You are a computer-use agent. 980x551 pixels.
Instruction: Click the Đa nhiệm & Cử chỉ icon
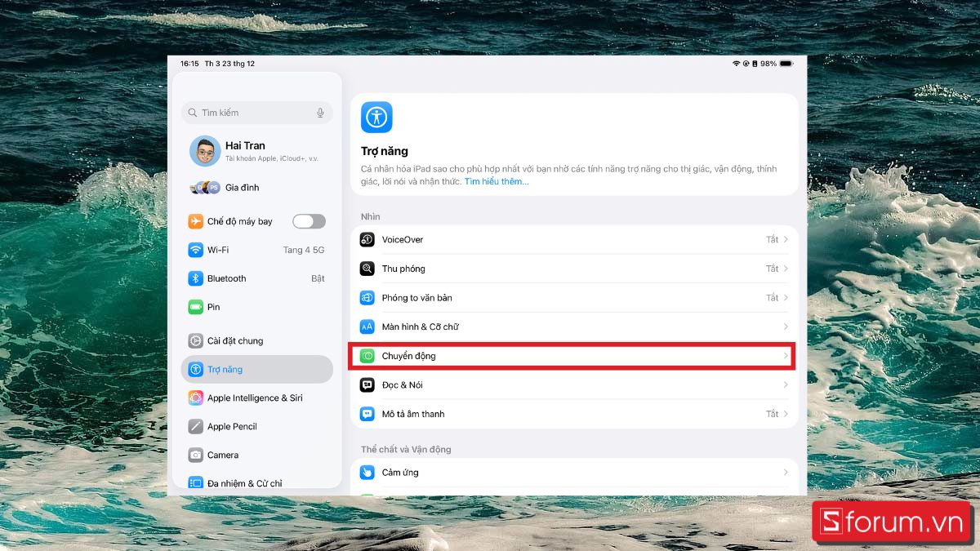(196, 483)
